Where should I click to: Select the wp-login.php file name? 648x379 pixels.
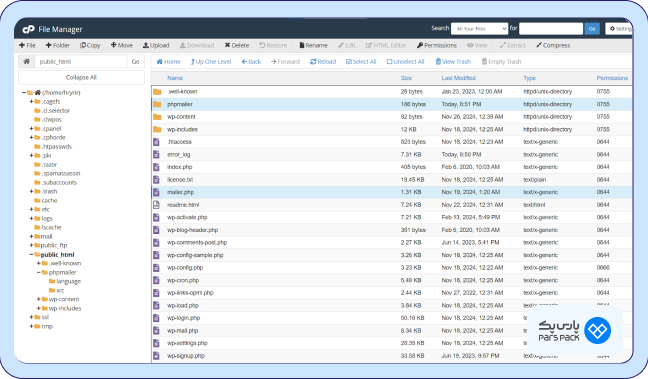click(183, 318)
